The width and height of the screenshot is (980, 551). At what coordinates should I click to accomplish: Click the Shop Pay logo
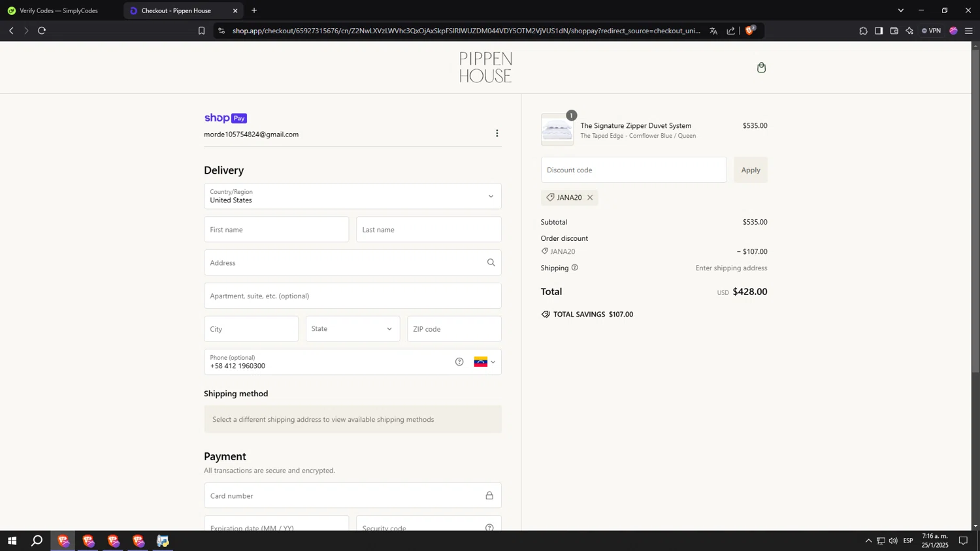click(x=225, y=118)
